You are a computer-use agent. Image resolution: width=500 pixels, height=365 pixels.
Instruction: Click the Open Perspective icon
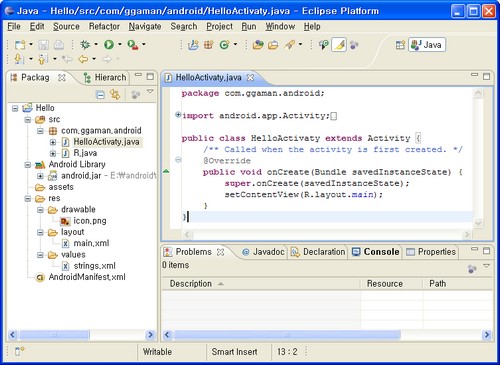pos(400,45)
